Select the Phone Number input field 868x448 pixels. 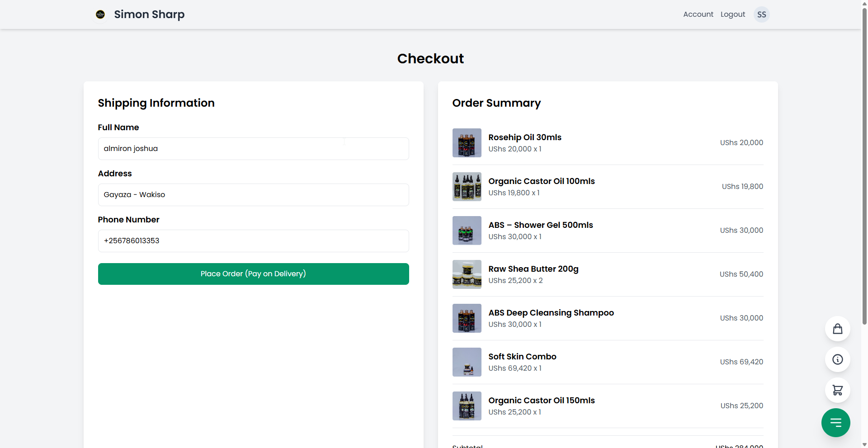pyautogui.click(x=253, y=241)
